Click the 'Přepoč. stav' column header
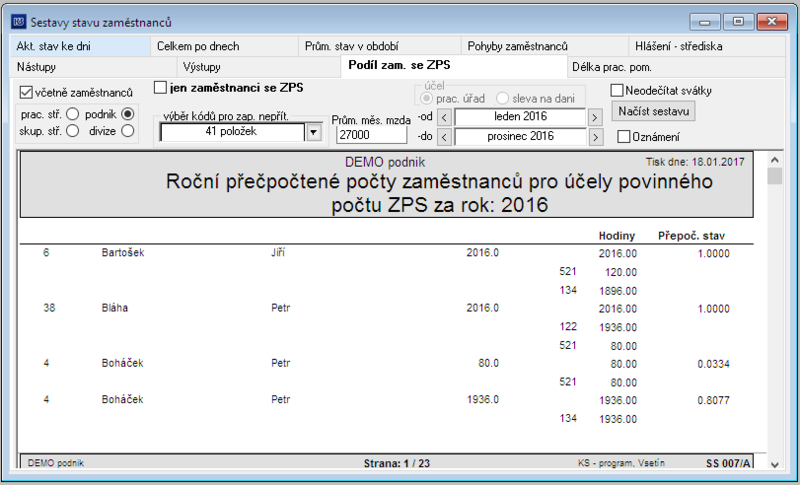This screenshot has width=800, height=485. point(691,236)
